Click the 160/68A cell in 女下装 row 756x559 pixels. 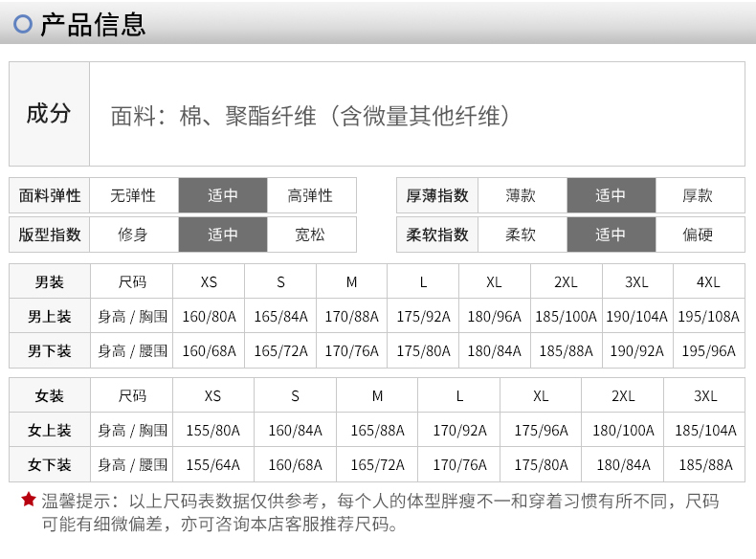click(295, 464)
